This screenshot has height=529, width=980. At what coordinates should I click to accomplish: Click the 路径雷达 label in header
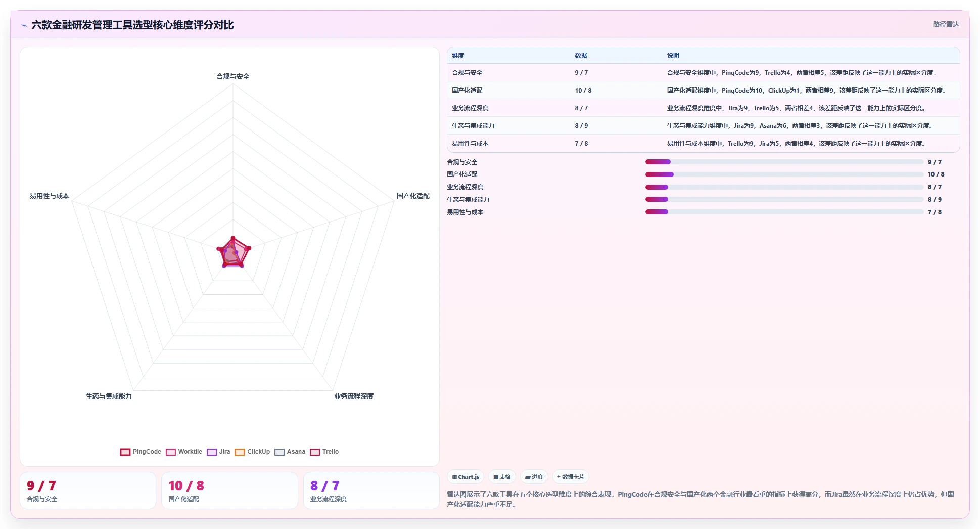[946, 24]
